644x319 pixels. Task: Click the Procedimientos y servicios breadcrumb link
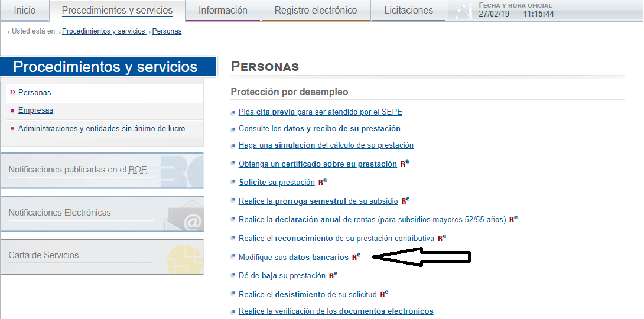(x=103, y=31)
